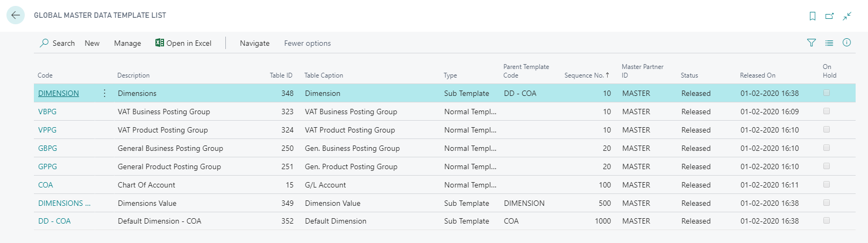Expand the Manage menu
Screen dimensions: 868x243
(127, 43)
